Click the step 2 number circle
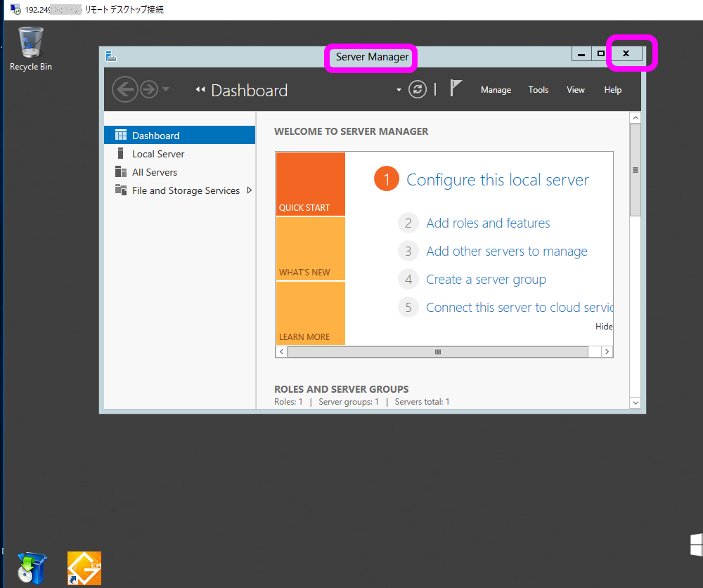The width and height of the screenshot is (703, 588). coord(408,223)
